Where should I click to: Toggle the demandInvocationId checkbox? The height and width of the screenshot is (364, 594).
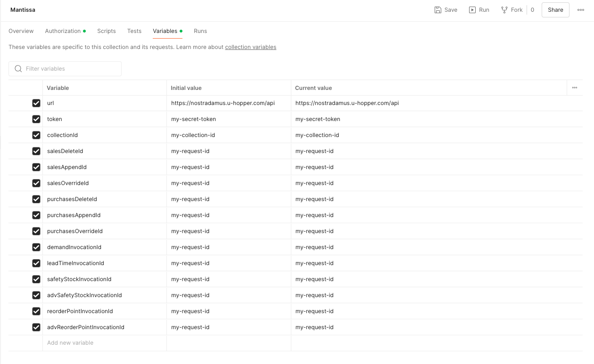pyautogui.click(x=36, y=247)
